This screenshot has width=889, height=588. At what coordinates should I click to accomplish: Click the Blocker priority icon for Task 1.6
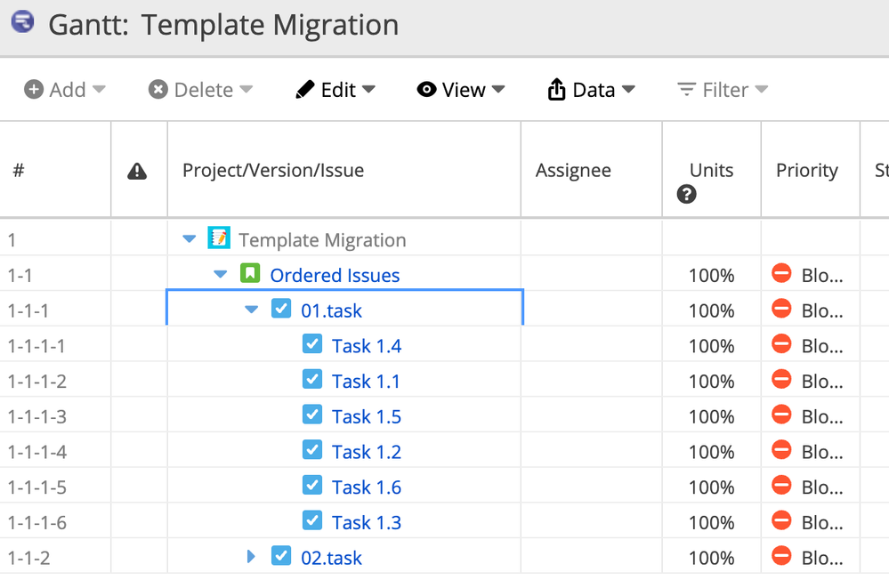781,485
